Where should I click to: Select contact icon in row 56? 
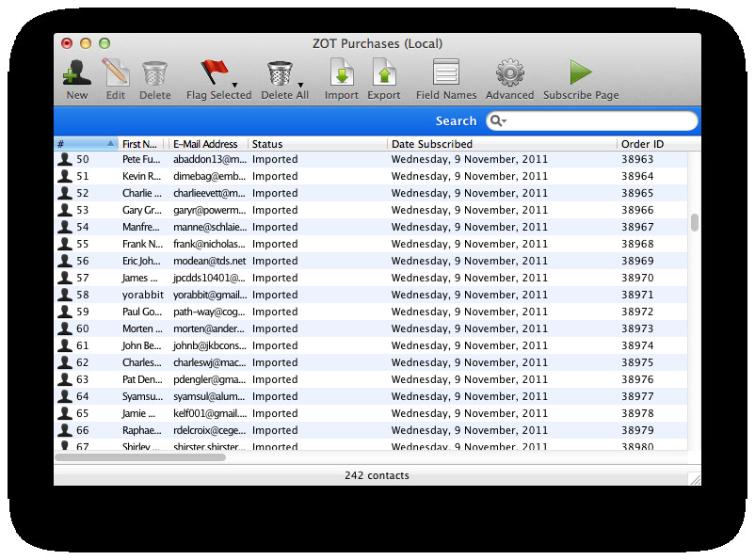65,261
